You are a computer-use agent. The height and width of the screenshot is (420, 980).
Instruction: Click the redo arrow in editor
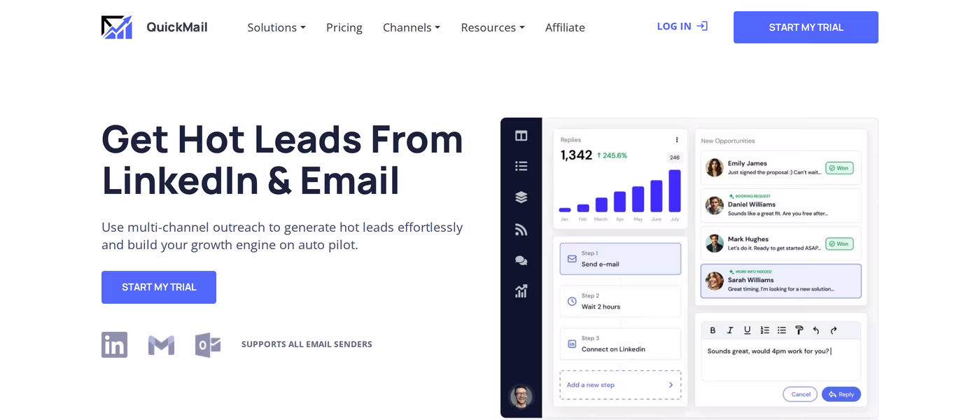tap(833, 330)
